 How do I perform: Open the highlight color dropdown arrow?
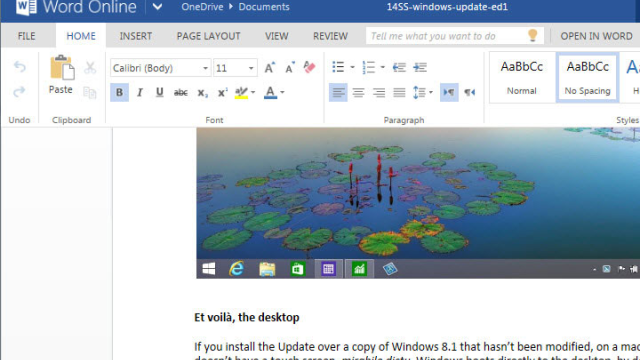(x=253, y=93)
